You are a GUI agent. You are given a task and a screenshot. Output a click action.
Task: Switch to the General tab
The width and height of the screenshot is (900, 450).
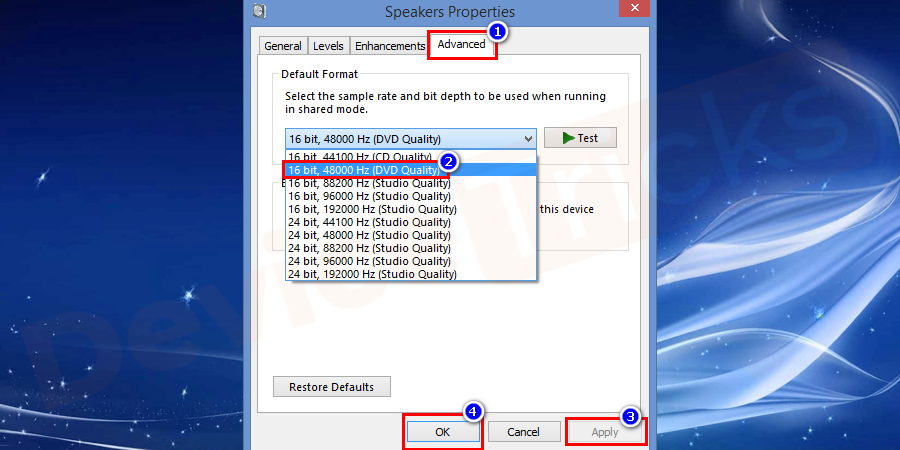pos(283,46)
